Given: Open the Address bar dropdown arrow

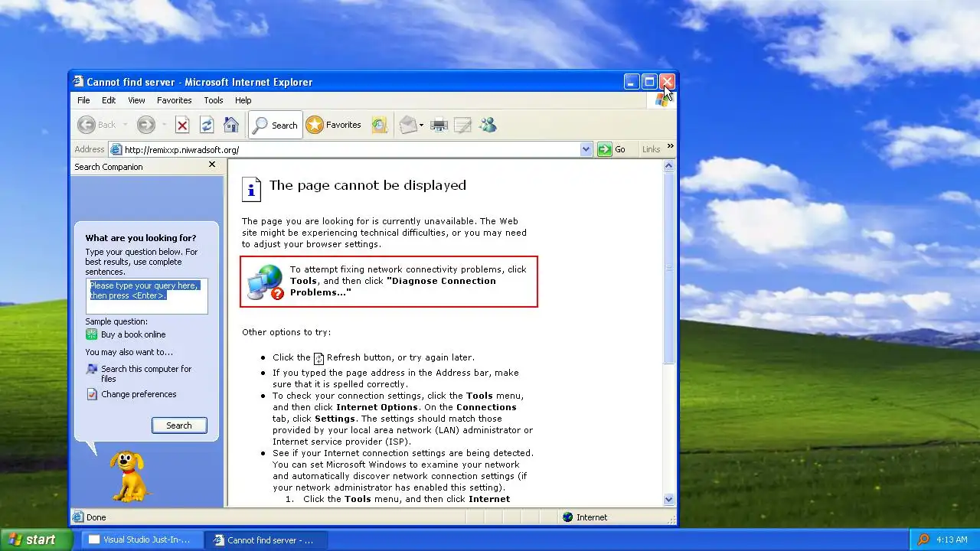Looking at the screenshot, I should (x=586, y=149).
